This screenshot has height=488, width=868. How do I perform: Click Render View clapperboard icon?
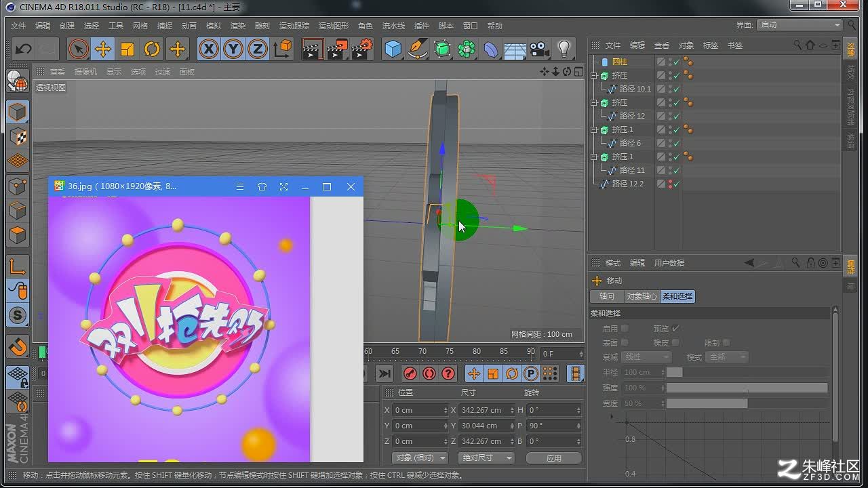pyautogui.click(x=312, y=49)
